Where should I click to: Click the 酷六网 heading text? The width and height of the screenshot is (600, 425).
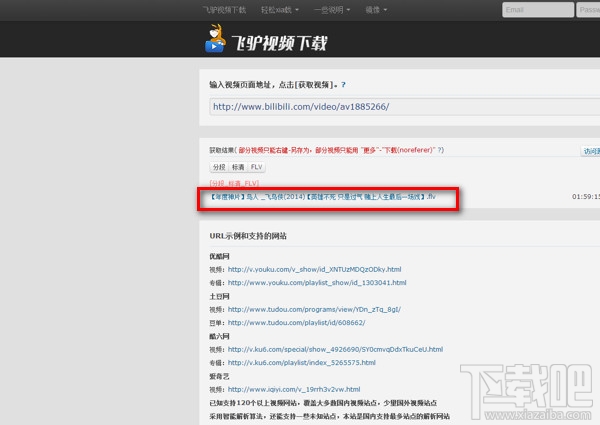(219, 336)
